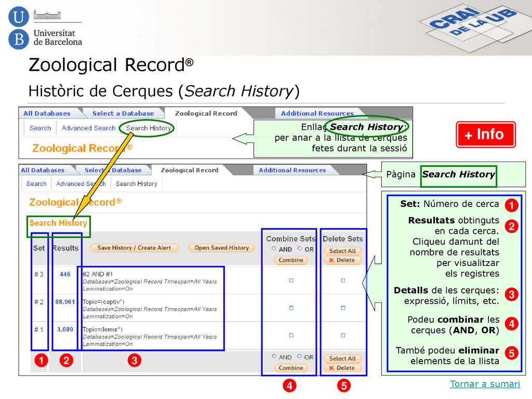Click the Universitat de Barcelona logo
This screenshot has height=399, width=532.
[45, 28]
